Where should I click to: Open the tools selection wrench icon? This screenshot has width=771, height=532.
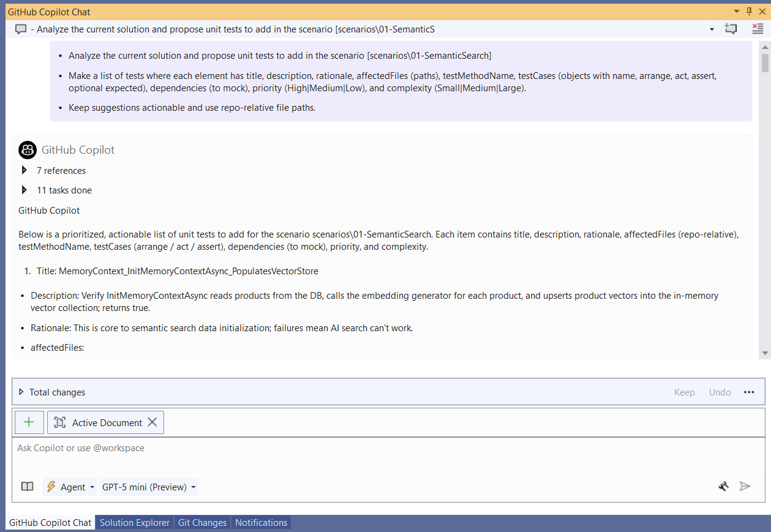pos(723,487)
